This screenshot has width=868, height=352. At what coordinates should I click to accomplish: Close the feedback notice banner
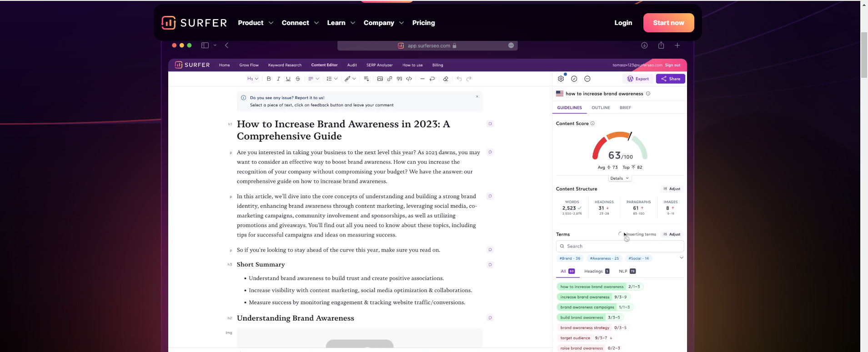tap(477, 96)
